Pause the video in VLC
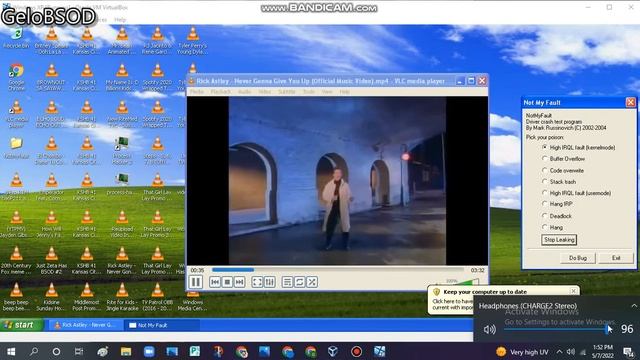 (x=196, y=282)
